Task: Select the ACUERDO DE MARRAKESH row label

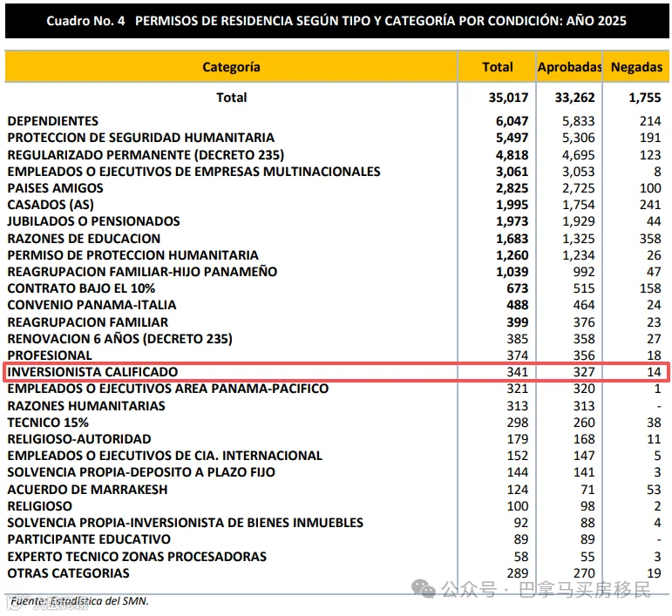Action: point(87,489)
